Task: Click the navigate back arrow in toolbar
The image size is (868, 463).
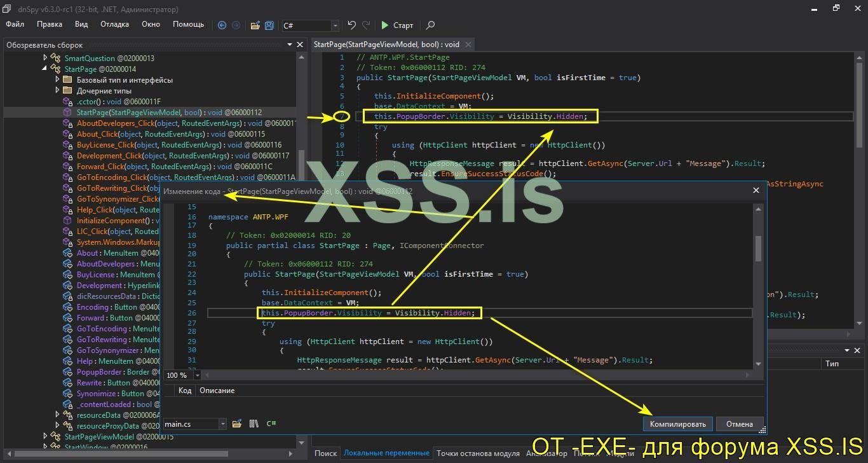Action: 222,25
